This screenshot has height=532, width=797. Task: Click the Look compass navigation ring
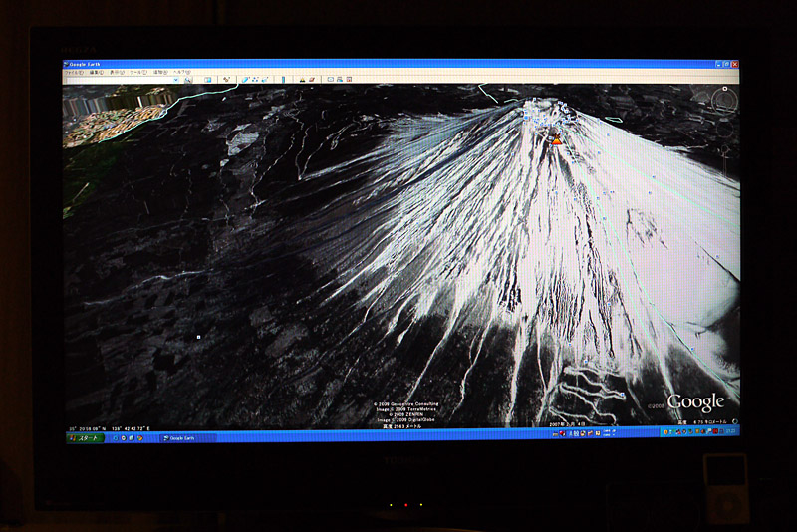point(724,100)
